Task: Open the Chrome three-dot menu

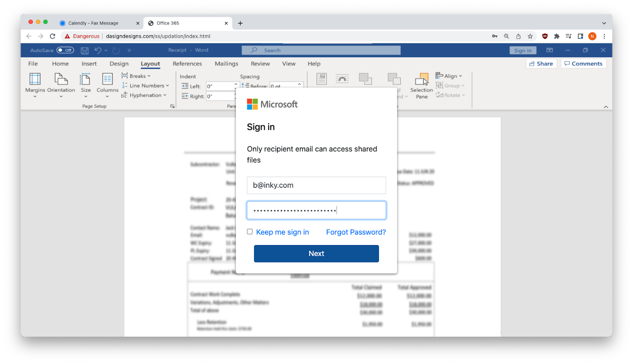Action: 604,36
